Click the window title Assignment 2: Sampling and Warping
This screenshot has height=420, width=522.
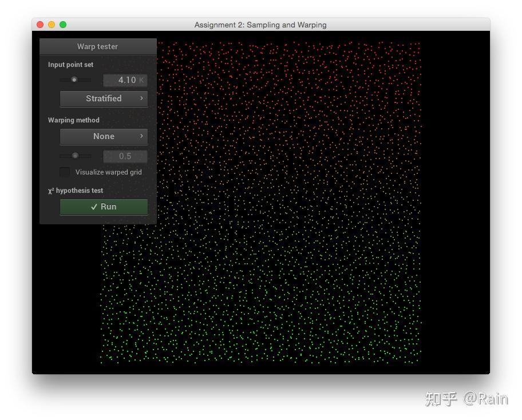click(260, 25)
